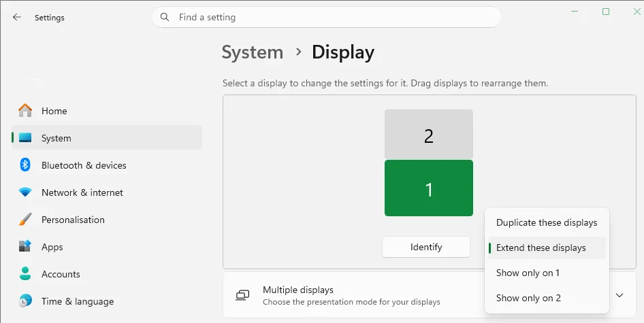
Task: Click the Multiple displays title text
Action: point(297,290)
